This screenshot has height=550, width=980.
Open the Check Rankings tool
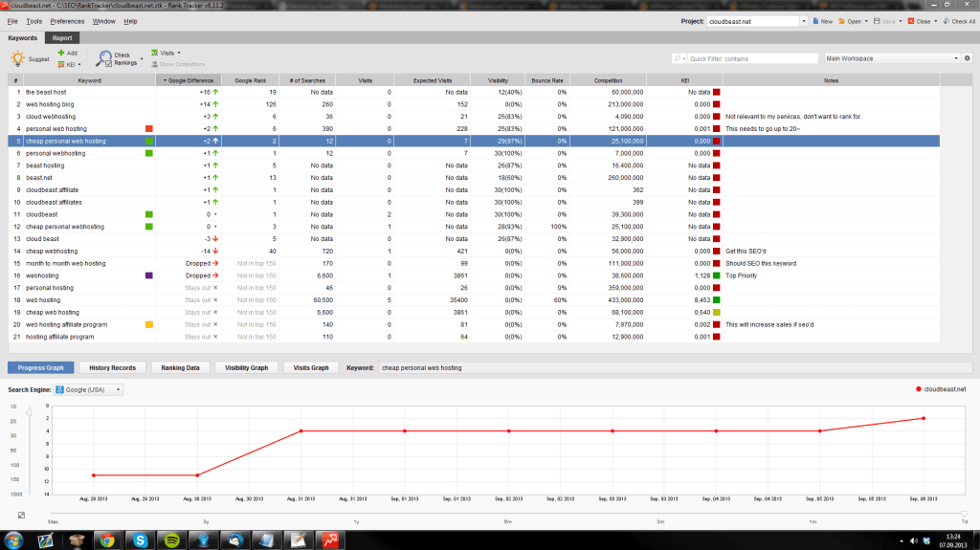point(117,58)
